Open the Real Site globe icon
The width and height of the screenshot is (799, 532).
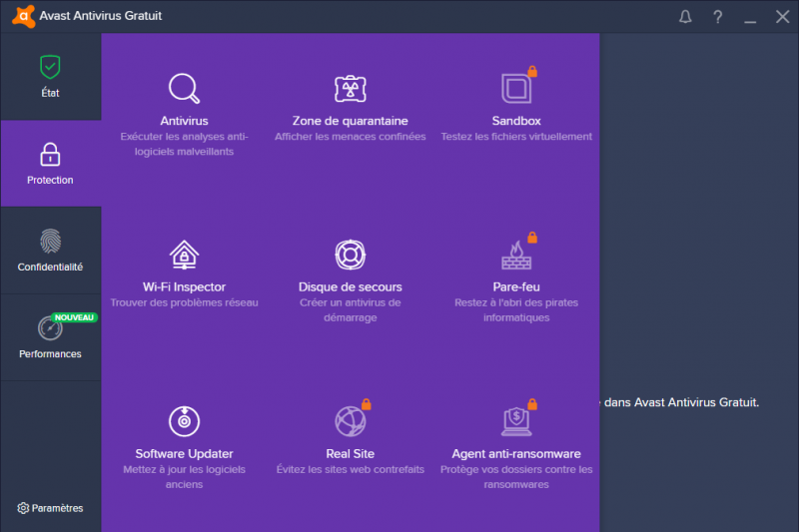(351, 421)
